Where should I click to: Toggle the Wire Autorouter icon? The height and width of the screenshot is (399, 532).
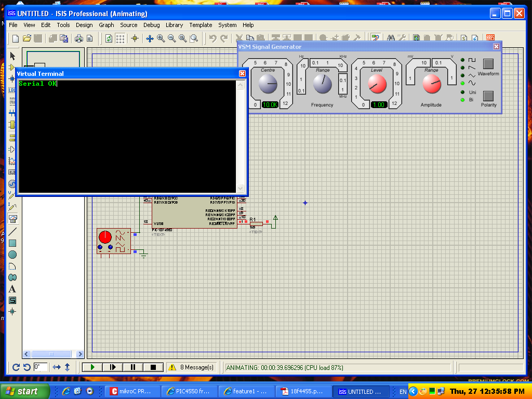pos(375,37)
